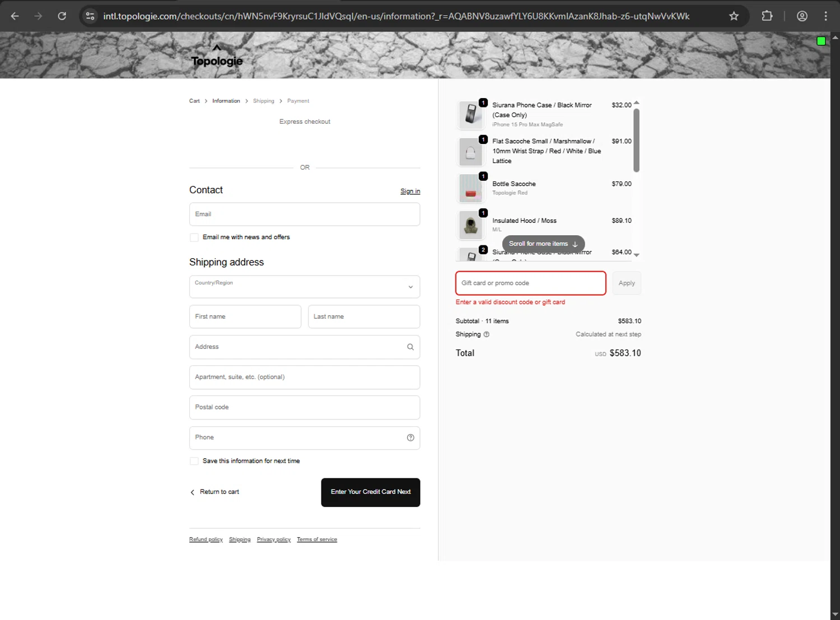Open the Chrome three-dot menu
840x620 pixels.
pyautogui.click(x=825, y=16)
